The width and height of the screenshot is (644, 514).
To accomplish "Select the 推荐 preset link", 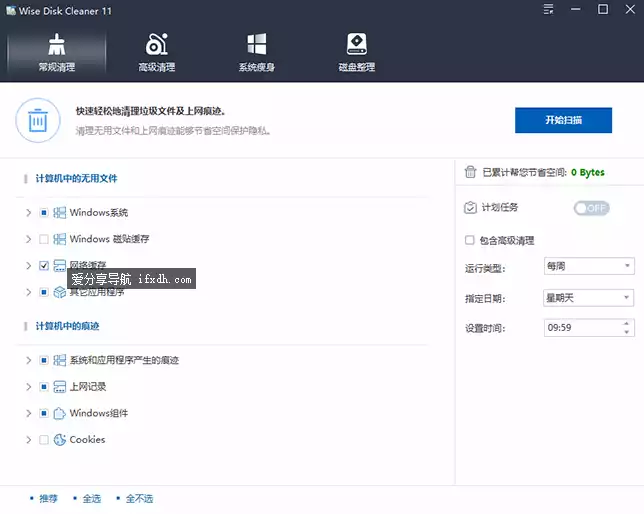I will (48, 498).
